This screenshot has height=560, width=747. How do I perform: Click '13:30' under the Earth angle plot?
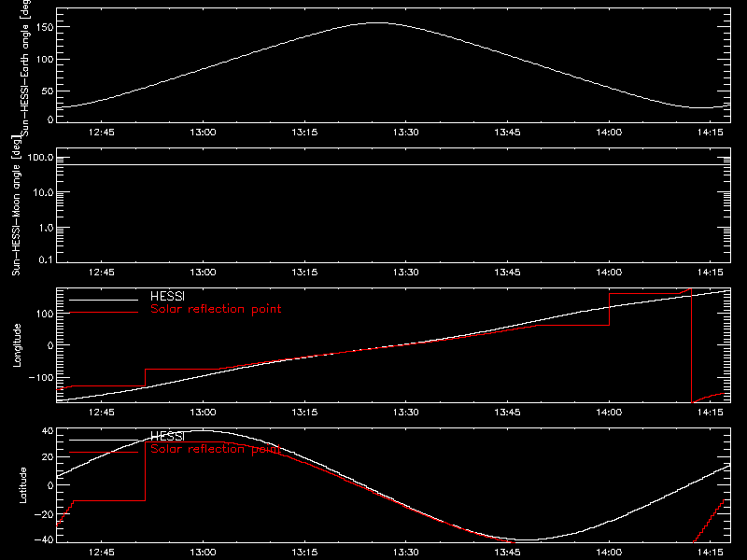tap(406, 133)
